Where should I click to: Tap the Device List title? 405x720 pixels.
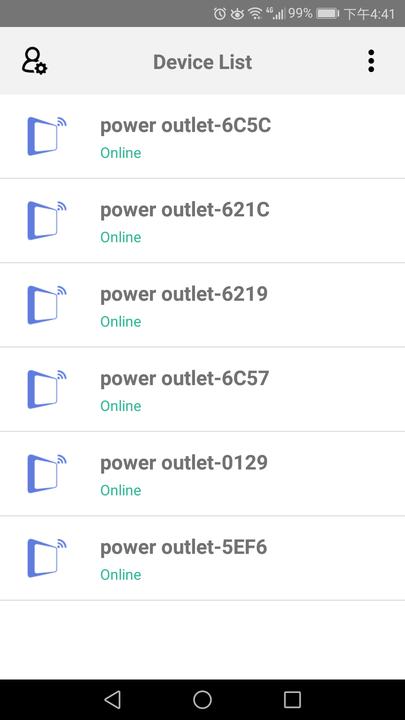(x=202, y=62)
